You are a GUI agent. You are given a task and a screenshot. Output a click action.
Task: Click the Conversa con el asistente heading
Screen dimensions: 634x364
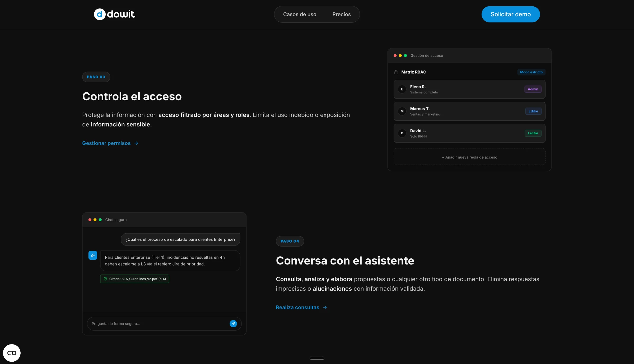[x=345, y=261]
